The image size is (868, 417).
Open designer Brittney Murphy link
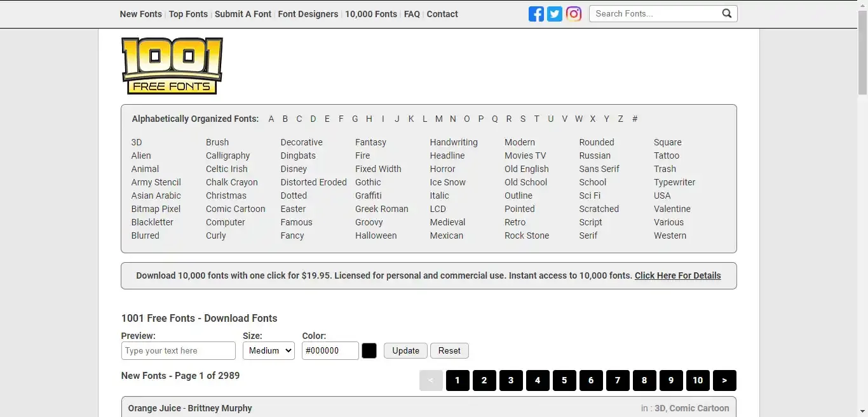click(x=220, y=408)
